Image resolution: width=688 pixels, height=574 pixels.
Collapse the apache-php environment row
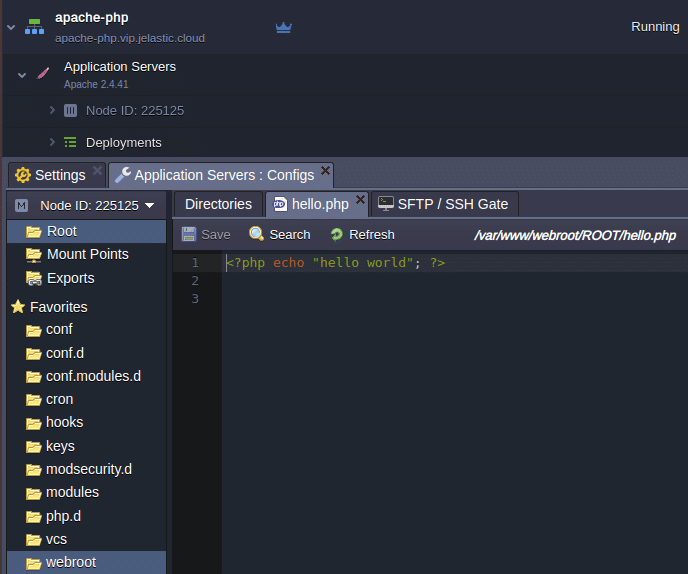tap(11, 27)
